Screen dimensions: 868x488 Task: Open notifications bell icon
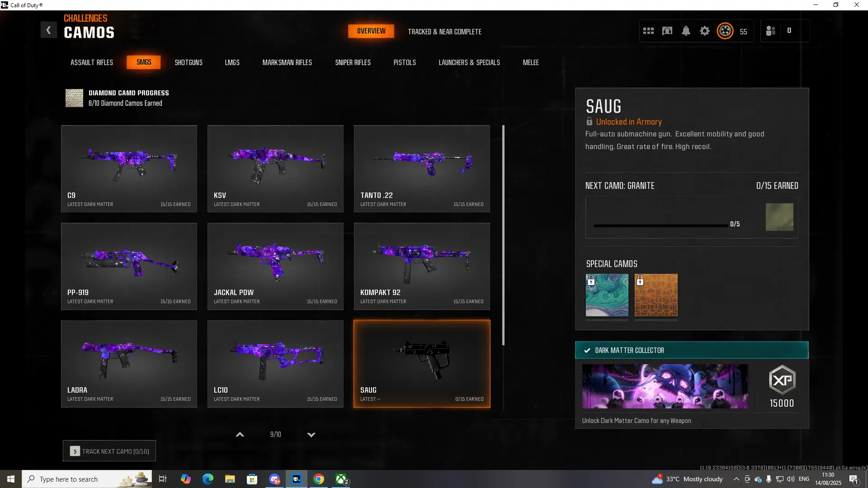pyautogui.click(x=686, y=31)
